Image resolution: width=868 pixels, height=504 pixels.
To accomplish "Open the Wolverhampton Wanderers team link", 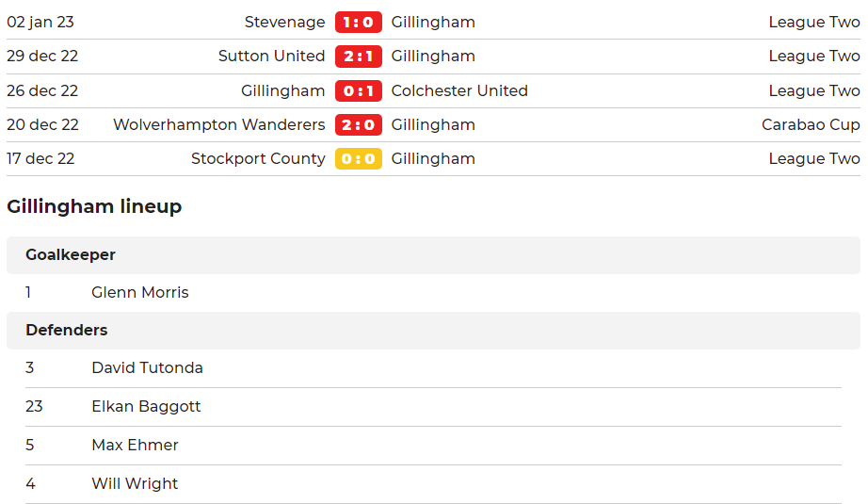I will tap(219, 124).
